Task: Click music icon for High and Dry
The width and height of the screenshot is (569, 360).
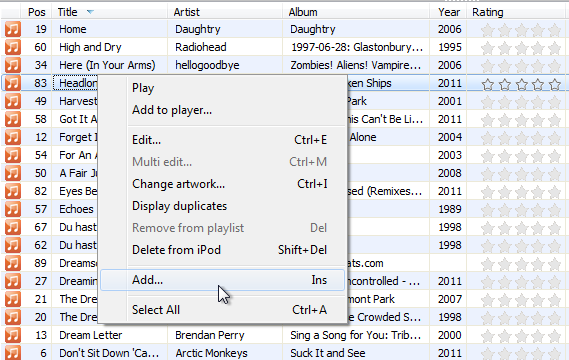Action: click(x=13, y=47)
